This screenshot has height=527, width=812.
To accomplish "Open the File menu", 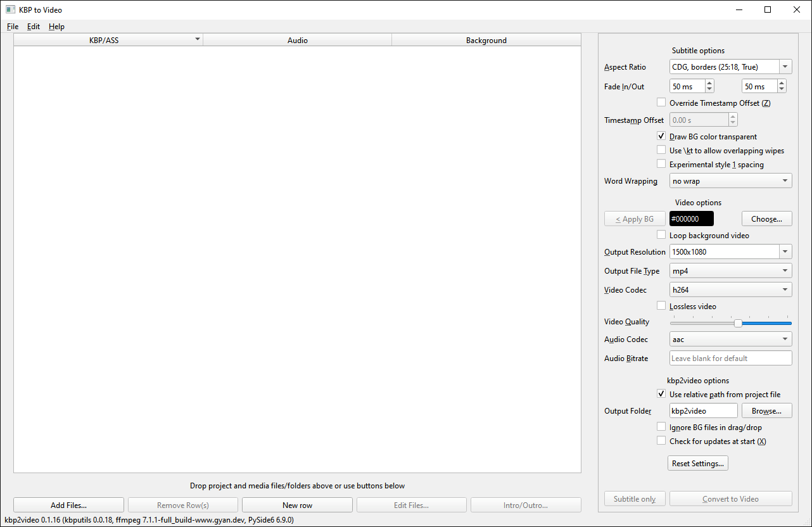I will pyautogui.click(x=13, y=27).
